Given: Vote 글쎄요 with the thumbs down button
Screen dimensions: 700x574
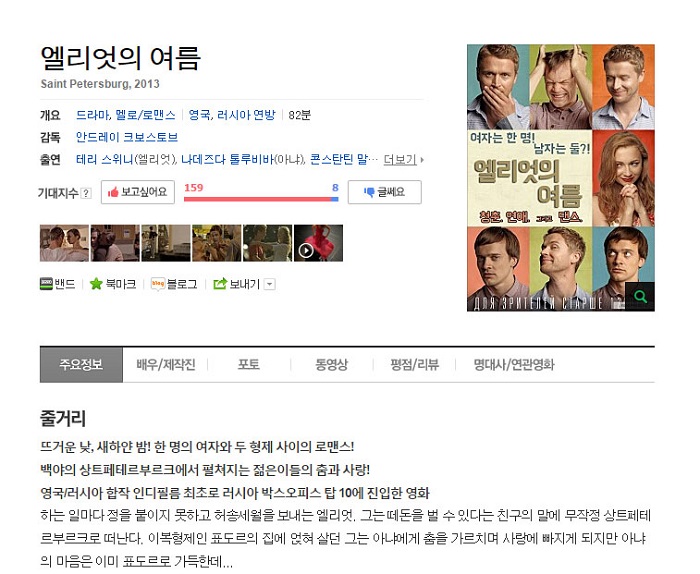Looking at the screenshot, I should [x=384, y=192].
